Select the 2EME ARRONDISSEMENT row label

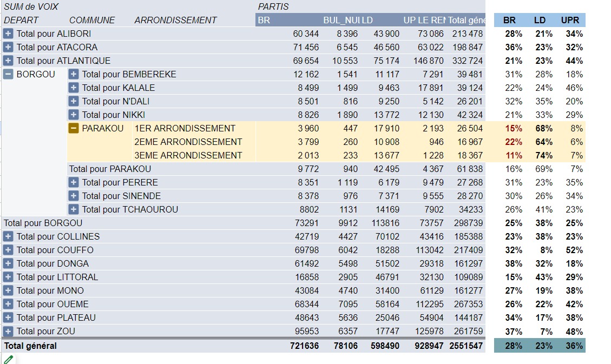[188, 142]
